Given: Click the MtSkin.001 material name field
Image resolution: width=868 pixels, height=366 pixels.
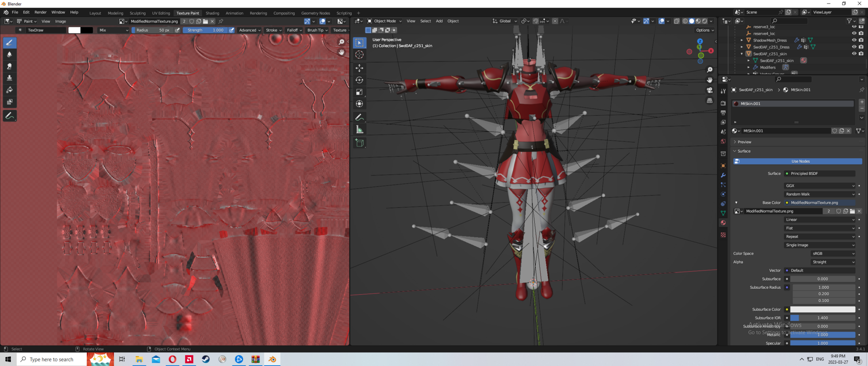Looking at the screenshot, I should click(786, 131).
